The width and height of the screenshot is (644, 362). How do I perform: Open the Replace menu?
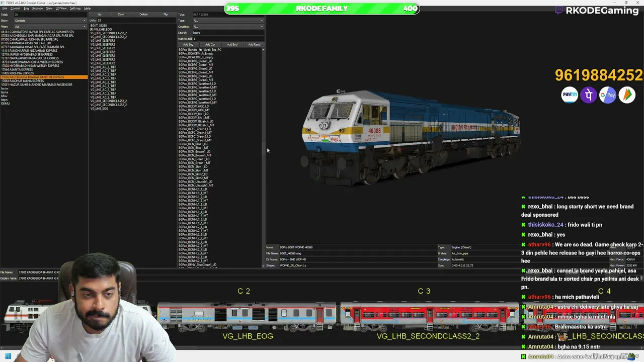pyautogui.click(x=38, y=9)
